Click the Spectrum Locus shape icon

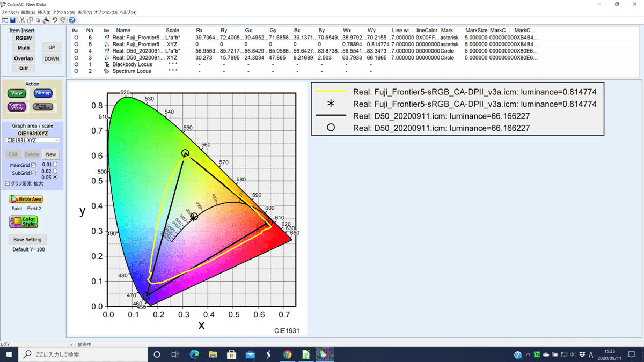pos(106,71)
